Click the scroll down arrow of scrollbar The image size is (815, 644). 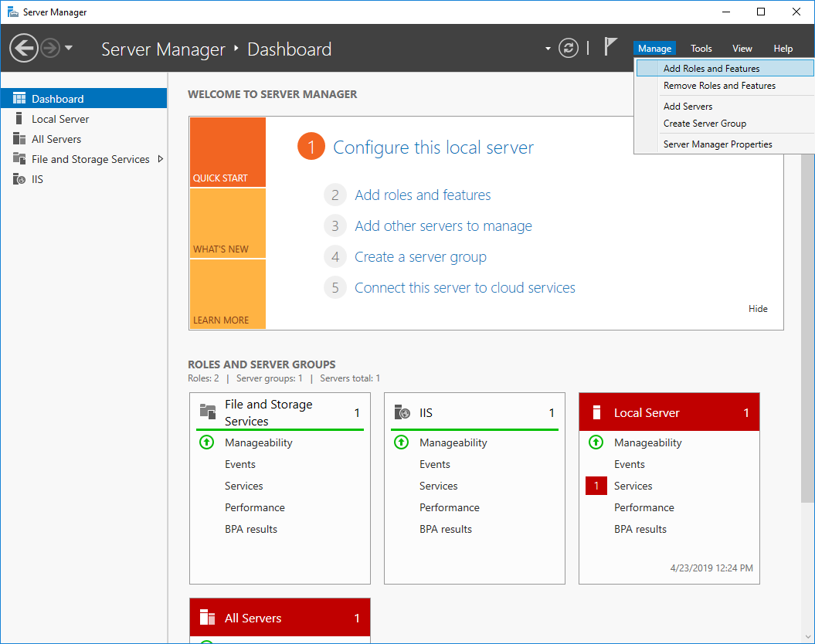(807, 636)
